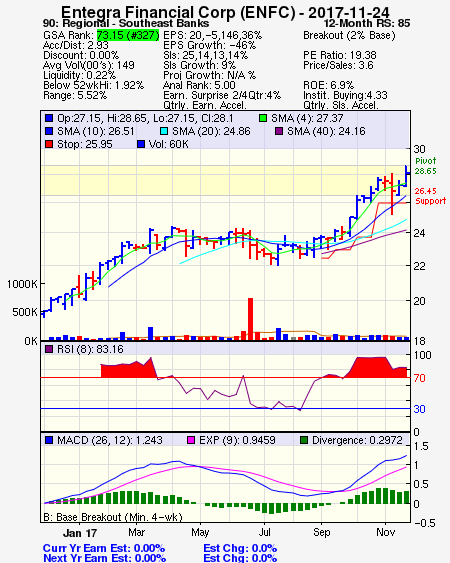Click the purple RSI (8) legend square
Screen dimensions: 450x563
point(49,349)
